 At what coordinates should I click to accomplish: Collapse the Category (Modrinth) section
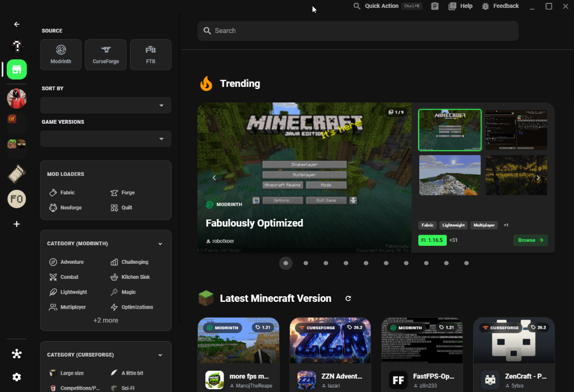pos(160,244)
